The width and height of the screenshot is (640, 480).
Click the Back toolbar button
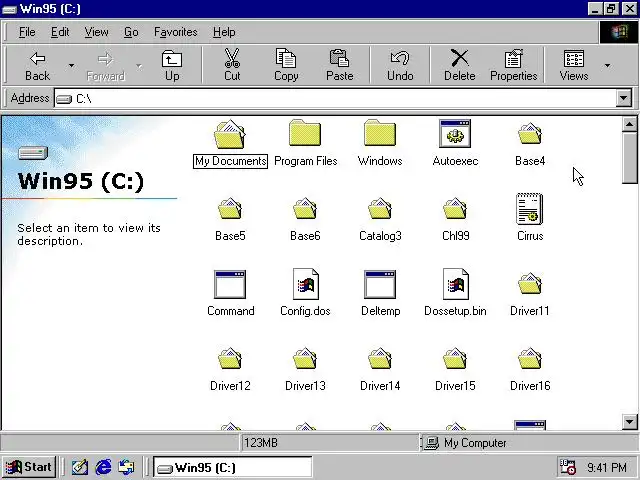(x=37, y=65)
